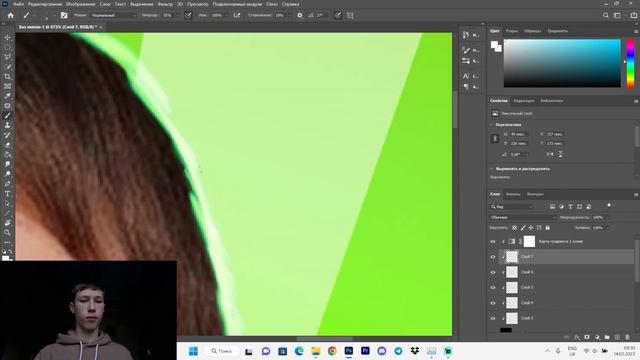This screenshot has height=360, width=640.
Task: Select the Dodge tool
Action: coord(7,174)
